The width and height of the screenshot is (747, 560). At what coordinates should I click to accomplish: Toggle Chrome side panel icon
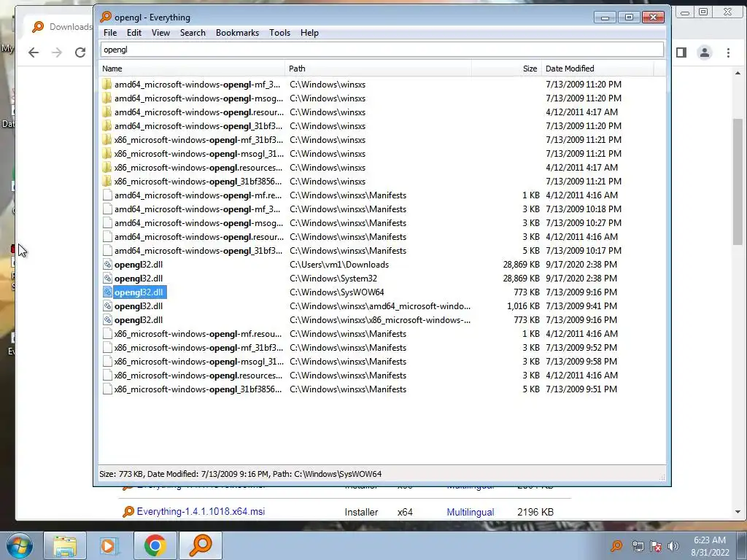pyautogui.click(x=681, y=52)
